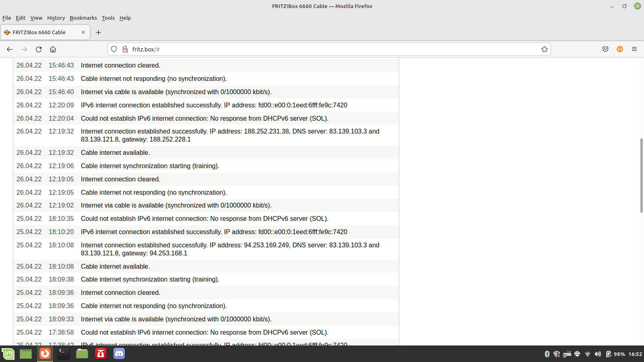Show insecure connection lock info
The image size is (644, 362).
coord(125,49)
